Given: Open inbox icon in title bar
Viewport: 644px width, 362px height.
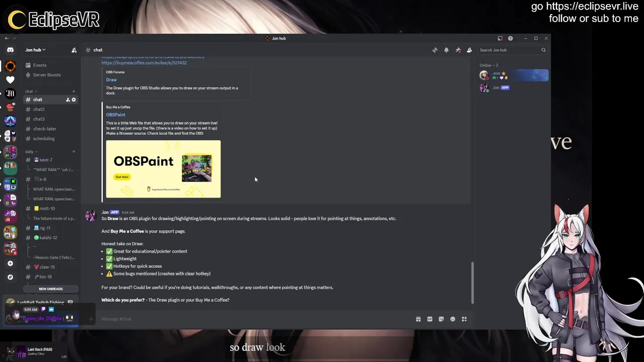Looking at the screenshot, I should coord(500,38).
